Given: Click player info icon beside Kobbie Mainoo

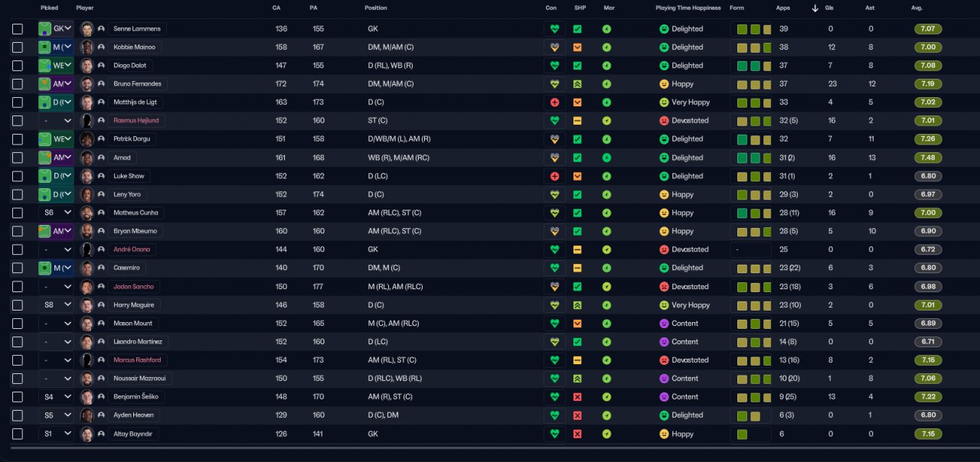Looking at the screenshot, I should click(x=101, y=47).
